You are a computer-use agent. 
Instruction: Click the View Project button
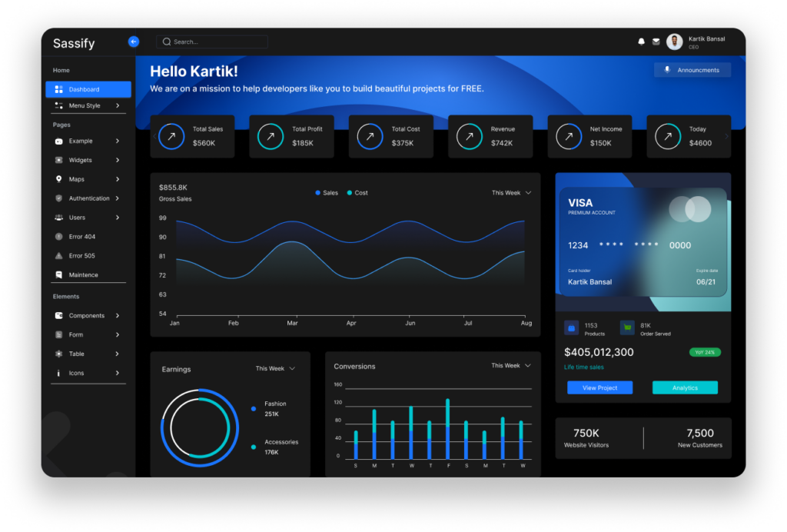pyautogui.click(x=599, y=387)
